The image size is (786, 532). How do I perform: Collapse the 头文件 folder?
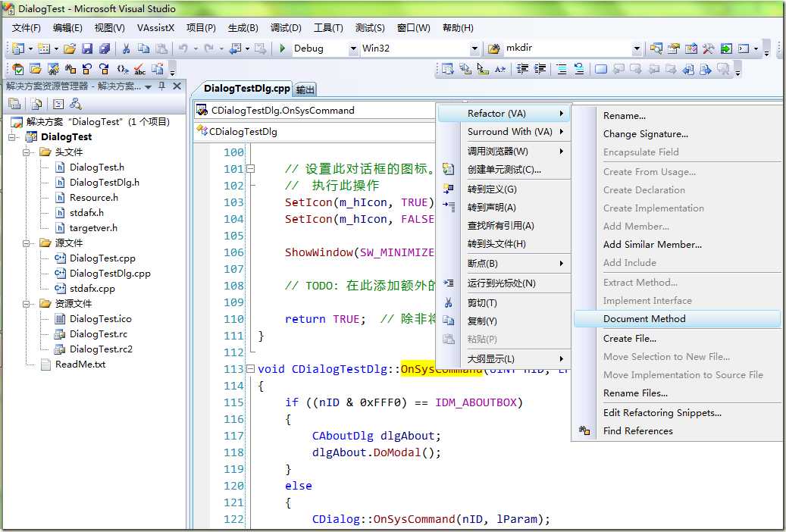coord(26,152)
